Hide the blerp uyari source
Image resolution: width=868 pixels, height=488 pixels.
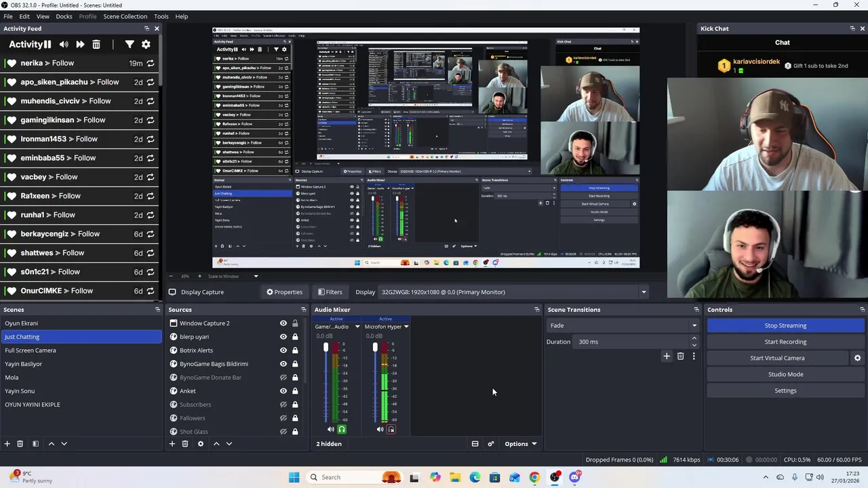click(283, 337)
